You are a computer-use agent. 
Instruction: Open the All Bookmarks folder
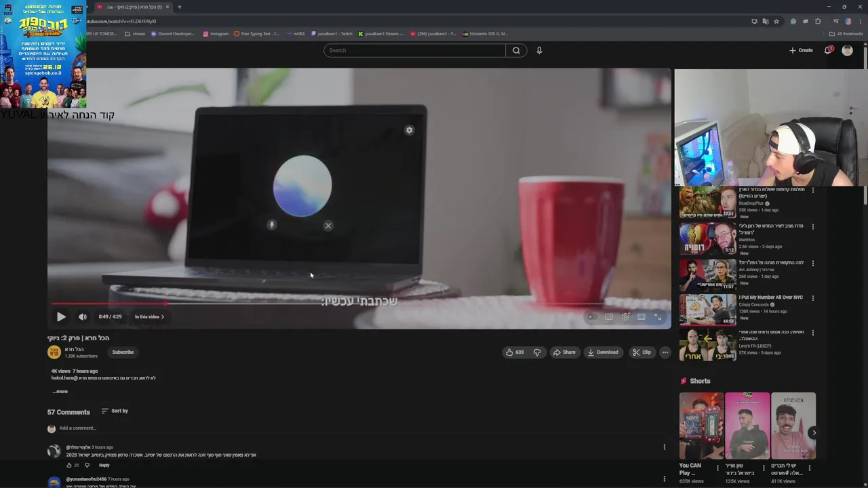tap(846, 33)
